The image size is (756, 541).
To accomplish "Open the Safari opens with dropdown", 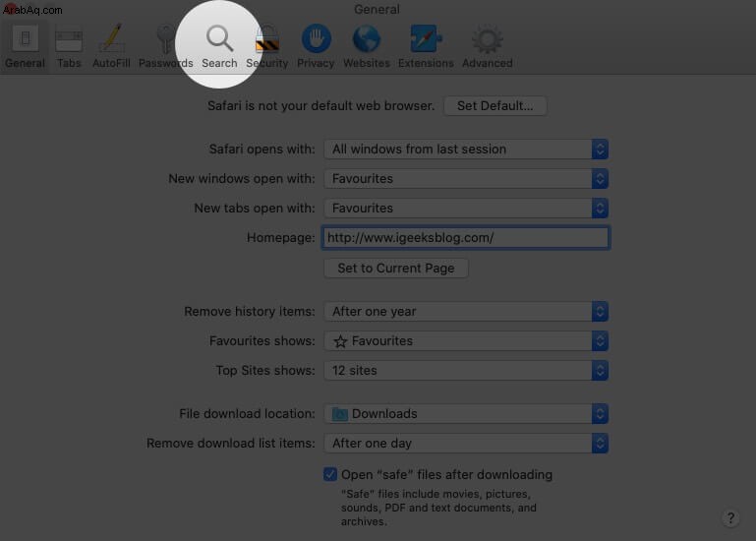I will (x=466, y=150).
